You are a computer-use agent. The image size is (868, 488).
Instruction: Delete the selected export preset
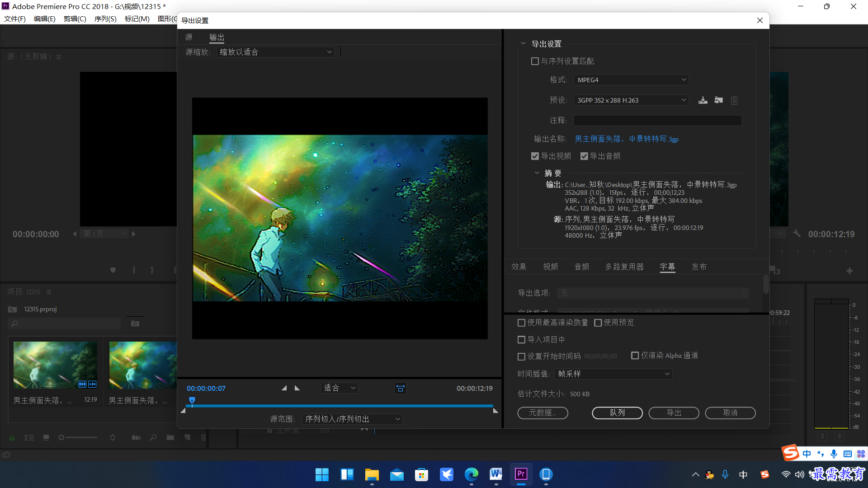[x=734, y=100]
